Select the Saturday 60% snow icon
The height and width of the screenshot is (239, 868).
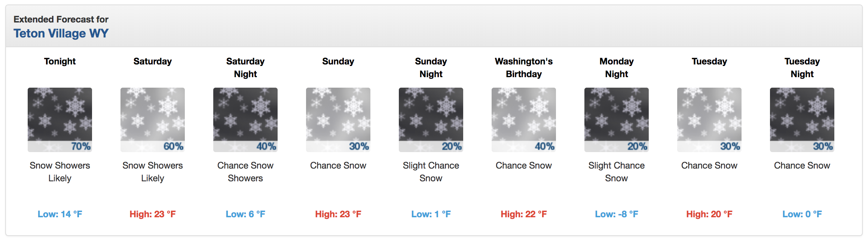[x=153, y=120]
